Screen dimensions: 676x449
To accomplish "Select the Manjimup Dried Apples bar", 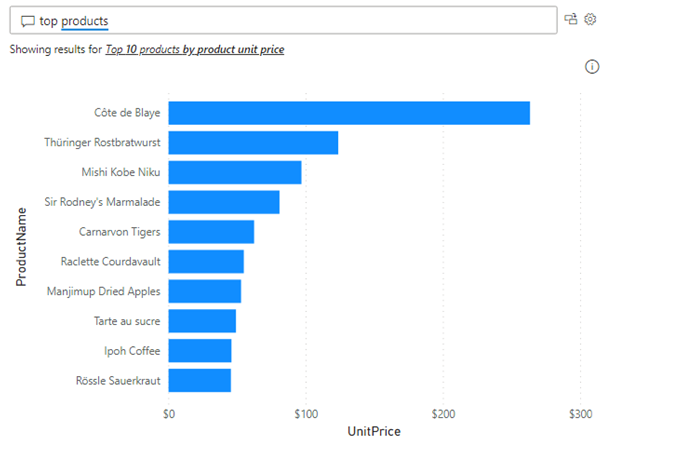I will pos(205,292).
